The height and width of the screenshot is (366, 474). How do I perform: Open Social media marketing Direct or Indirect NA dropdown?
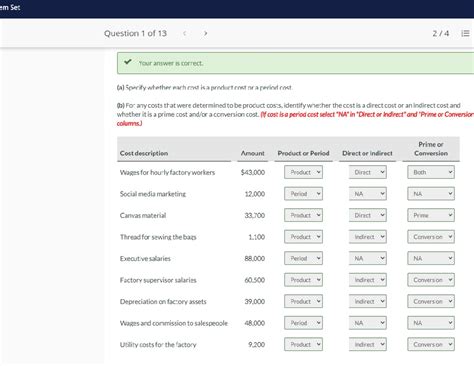pyautogui.click(x=368, y=194)
